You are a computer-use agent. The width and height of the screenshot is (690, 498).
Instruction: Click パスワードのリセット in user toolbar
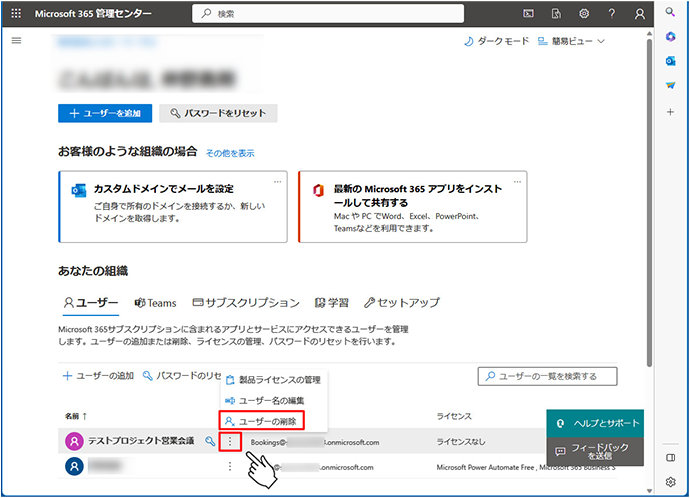pyautogui.click(x=182, y=376)
